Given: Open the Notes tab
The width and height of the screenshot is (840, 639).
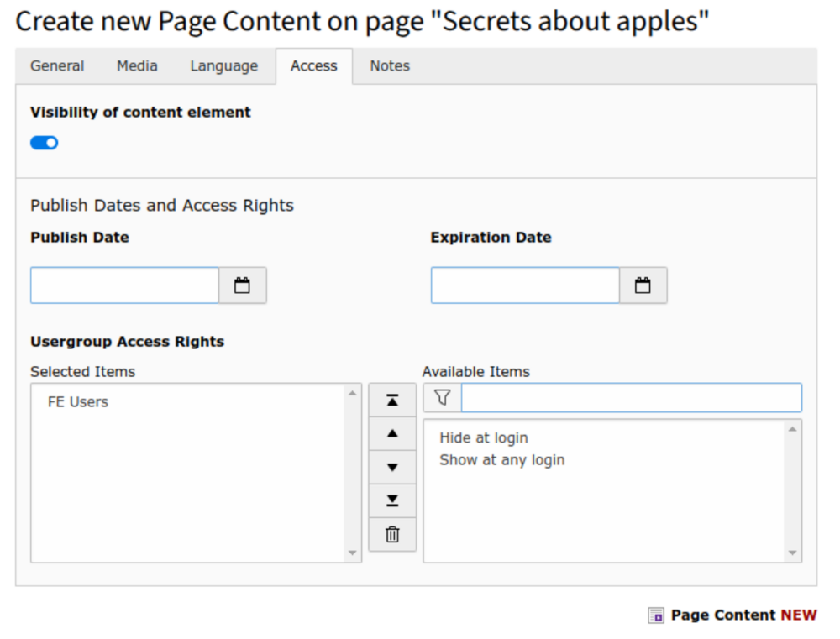Looking at the screenshot, I should pos(390,66).
